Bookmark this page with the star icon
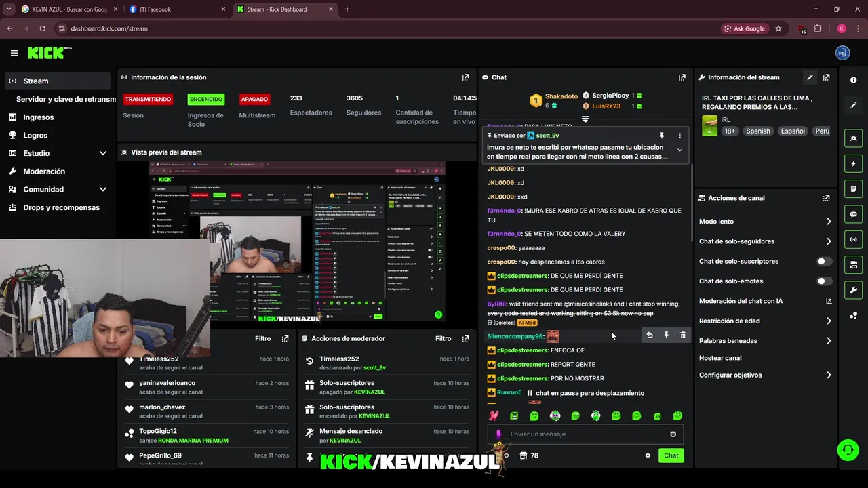This screenshot has width=868, height=488. [x=778, y=28]
